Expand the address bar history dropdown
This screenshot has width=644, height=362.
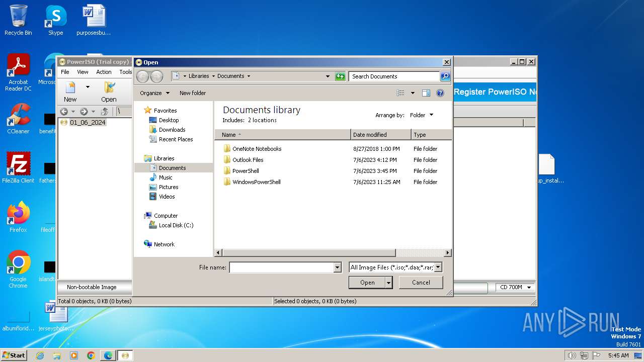[x=328, y=76]
